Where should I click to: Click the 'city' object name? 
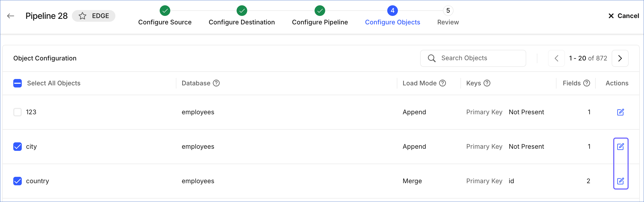pos(31,147)
